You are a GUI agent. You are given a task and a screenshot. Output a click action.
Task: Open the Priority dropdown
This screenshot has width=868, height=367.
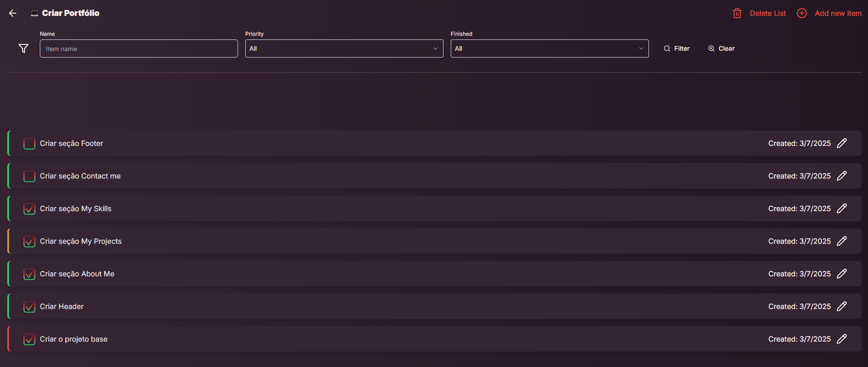(344, 48)
